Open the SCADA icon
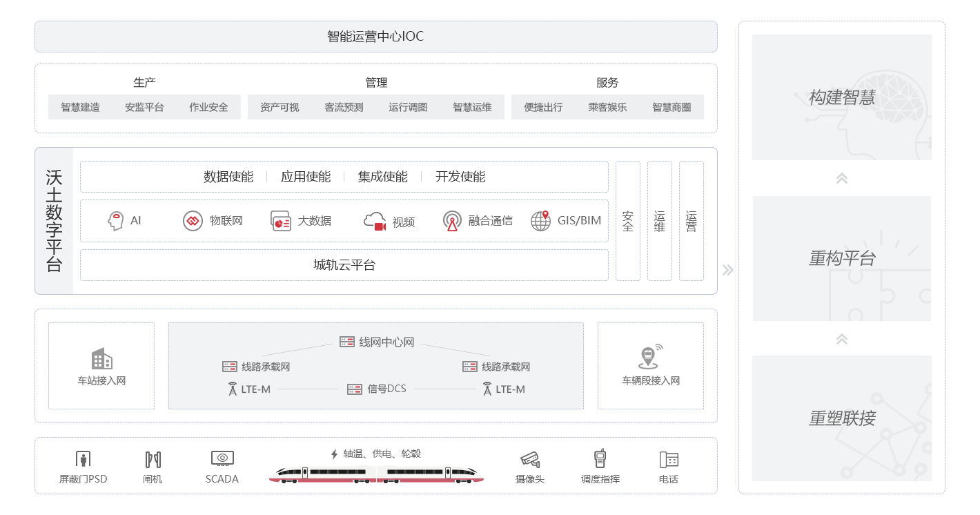This screenshot has width=980, height=515. (x=222, y=457)
